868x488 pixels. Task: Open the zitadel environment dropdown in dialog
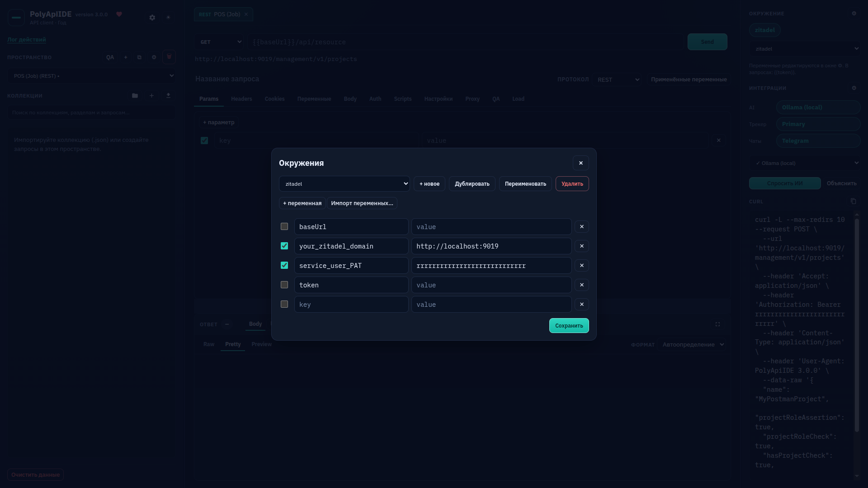[344, 183]
